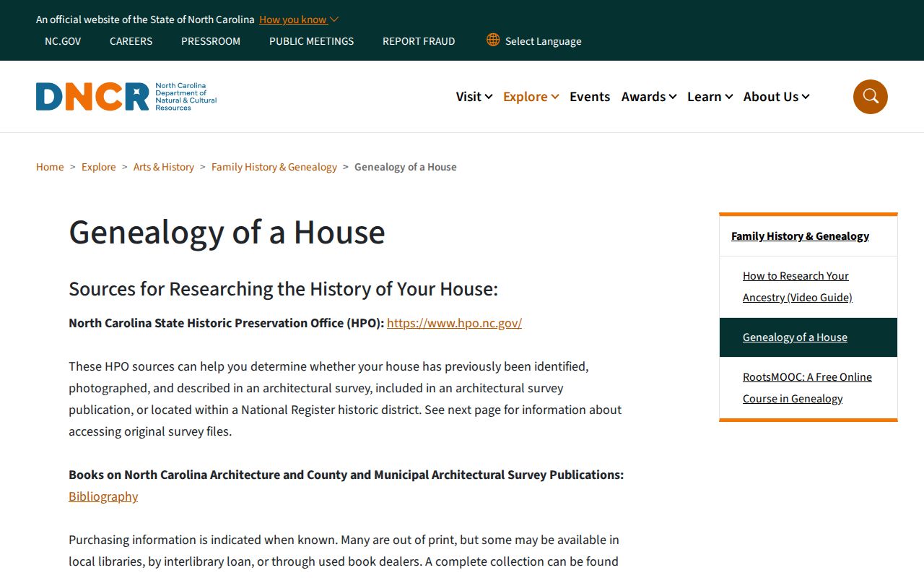Click 'Sources for Researching the History' subheading
Image resolution: width=924 pixels, height=578 pixels.
pos(283,289)
